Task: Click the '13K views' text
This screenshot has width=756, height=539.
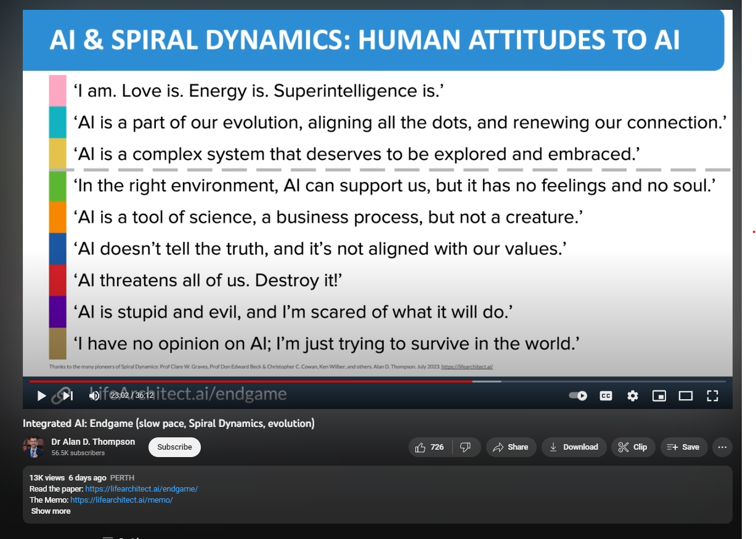Action: 47,478
